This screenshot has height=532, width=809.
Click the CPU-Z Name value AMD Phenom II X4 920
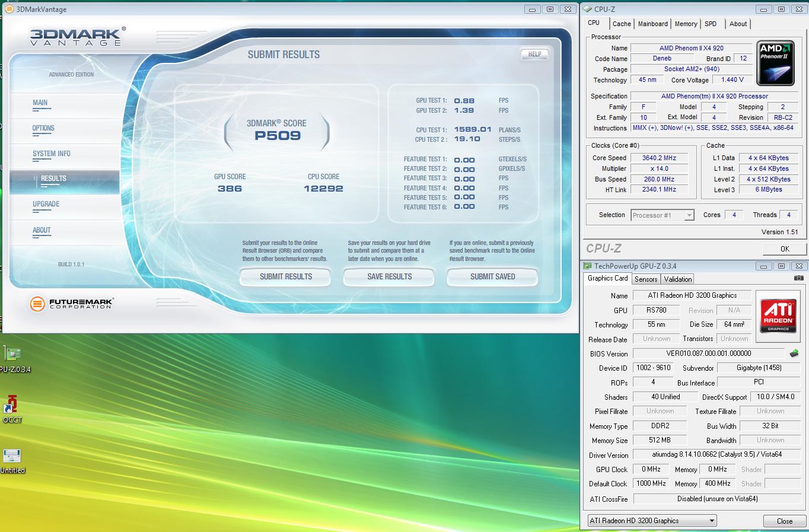[691, 48]
